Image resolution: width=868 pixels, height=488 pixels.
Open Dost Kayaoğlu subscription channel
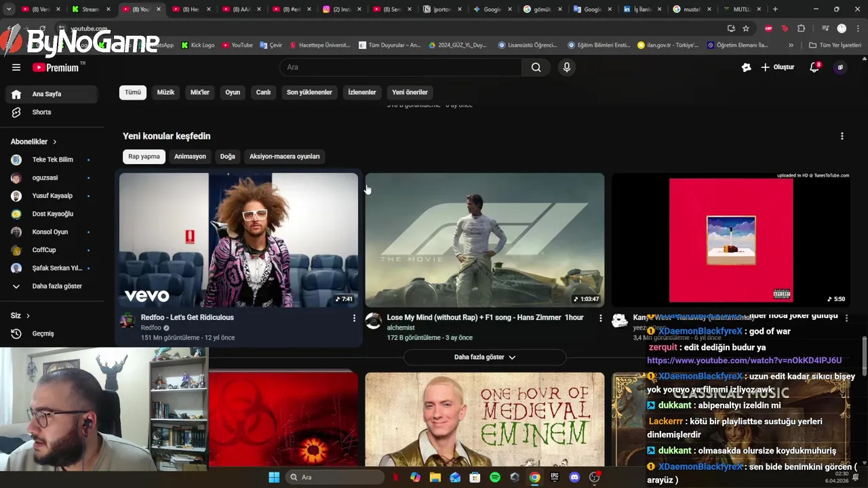52,214
